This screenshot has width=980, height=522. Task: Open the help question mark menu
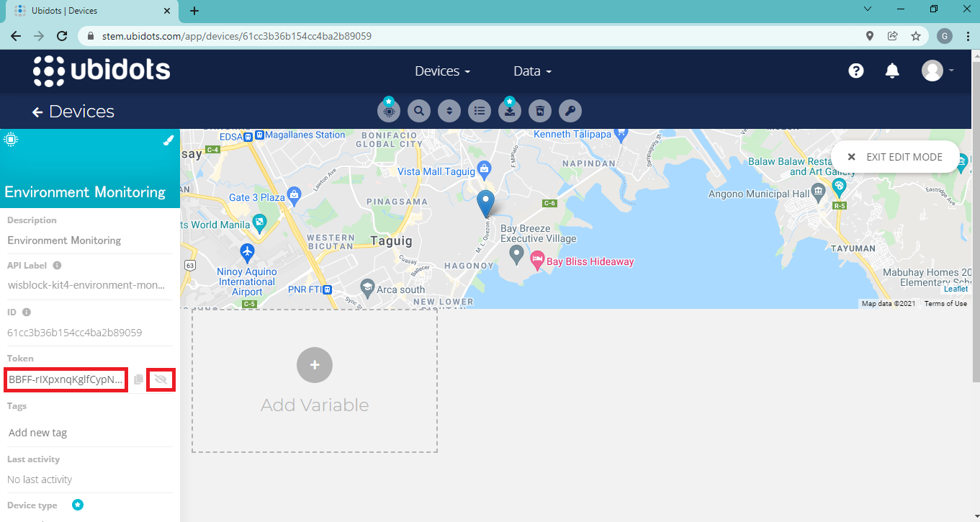(x=855, y=71)
